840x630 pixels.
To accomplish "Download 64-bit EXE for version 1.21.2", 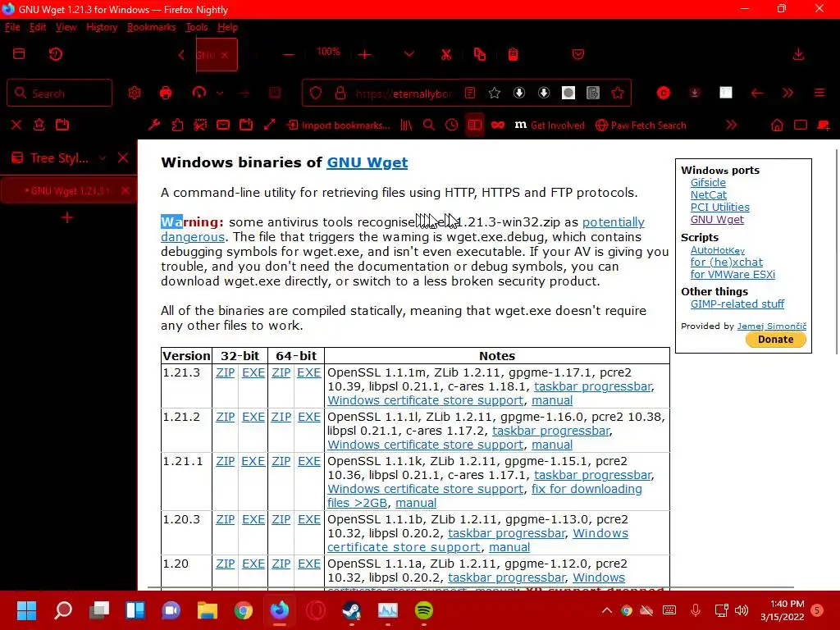I will [309, 417].
